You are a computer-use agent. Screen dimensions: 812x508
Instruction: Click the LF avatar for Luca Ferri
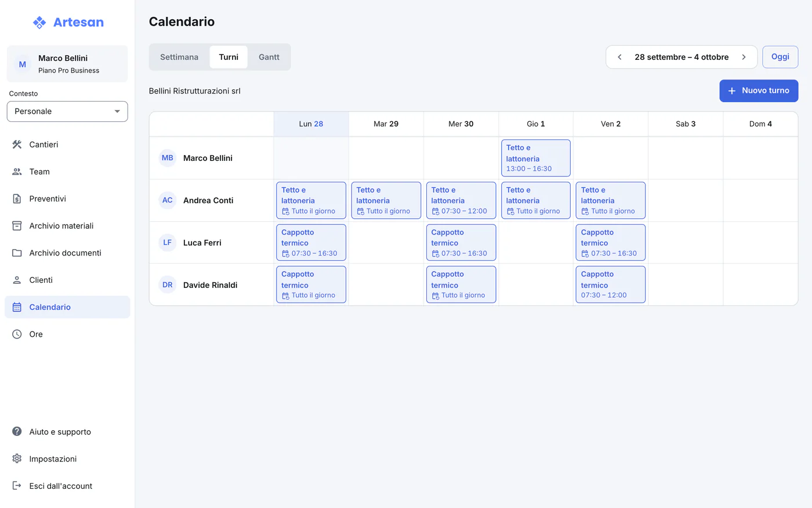pos(168,243)
